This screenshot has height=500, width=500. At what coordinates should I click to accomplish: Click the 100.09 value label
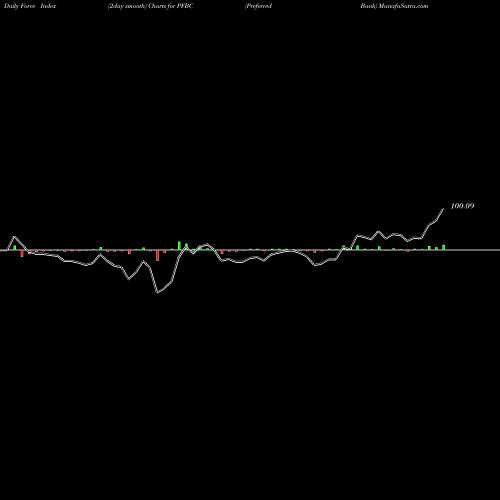coord(462,206)
